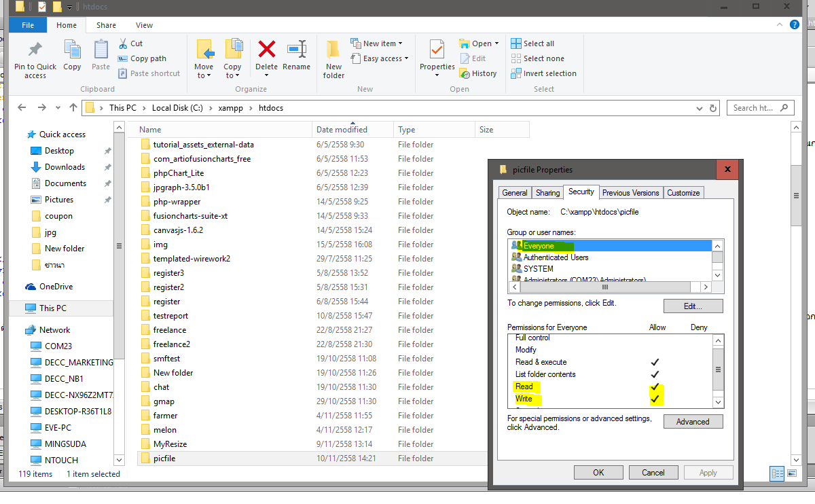815x504 pixels.
Task: Close the picfile Properties dialog
Action: (727, 169)
